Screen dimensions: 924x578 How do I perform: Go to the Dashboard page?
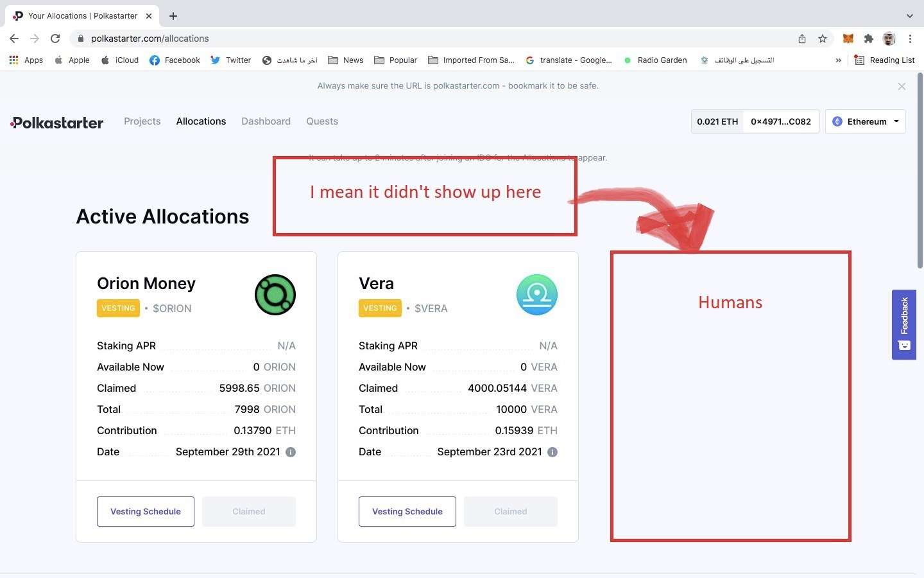pos(266,121)
